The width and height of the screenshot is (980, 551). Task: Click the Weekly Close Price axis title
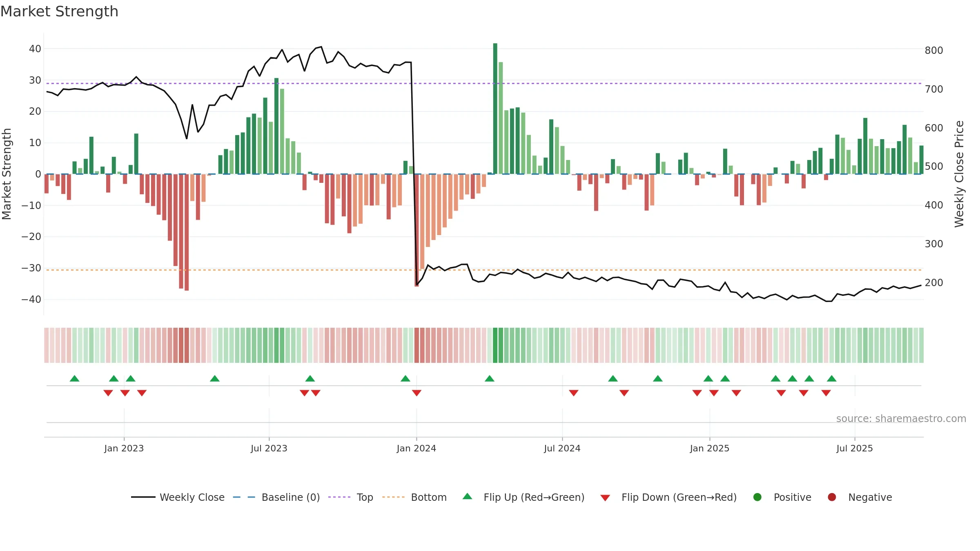(959, 174)
